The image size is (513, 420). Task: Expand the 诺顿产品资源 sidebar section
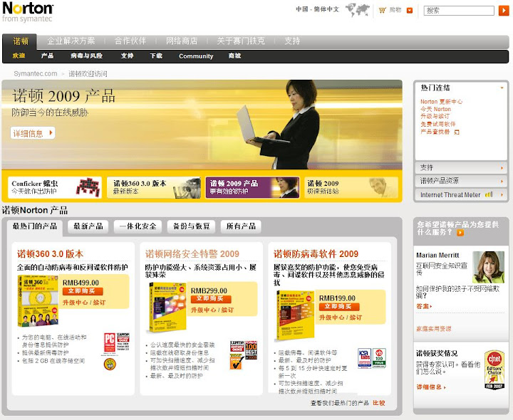click(461, 181)
